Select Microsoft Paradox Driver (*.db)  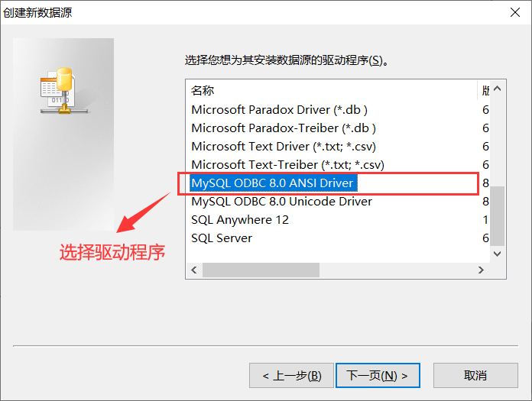pos(279,110)
